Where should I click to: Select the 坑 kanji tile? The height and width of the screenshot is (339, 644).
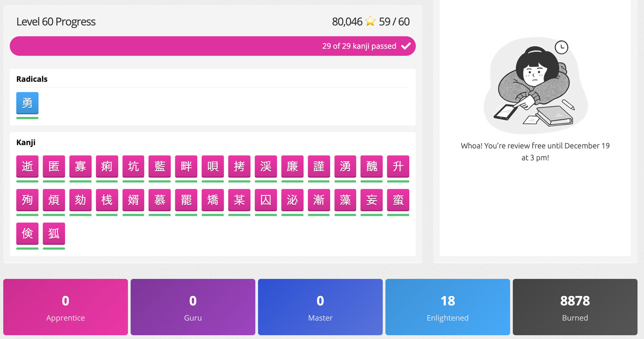[133, 166]
